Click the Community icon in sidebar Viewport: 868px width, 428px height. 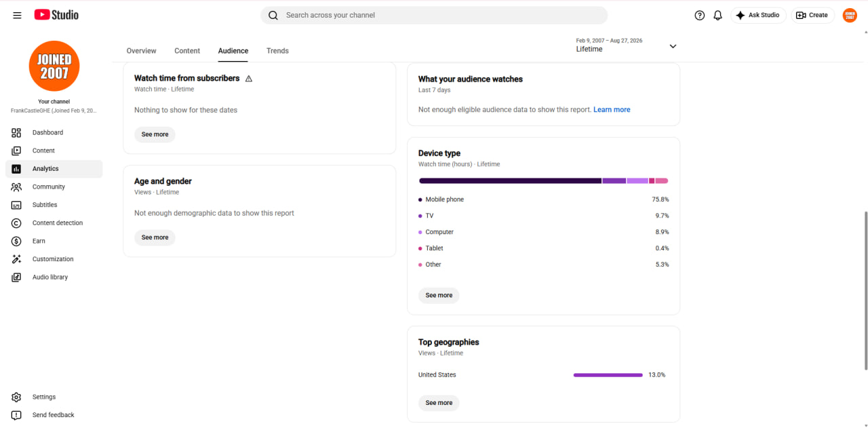(16, 187)
